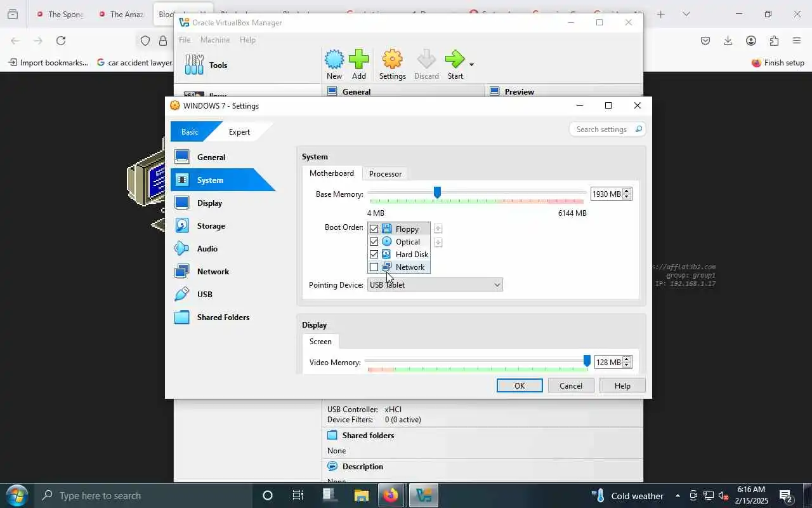Image resolution: width=812 pixels, height=508 pixels.
Task: Click the Pocket save icon in Firefox
Action: 705,41
